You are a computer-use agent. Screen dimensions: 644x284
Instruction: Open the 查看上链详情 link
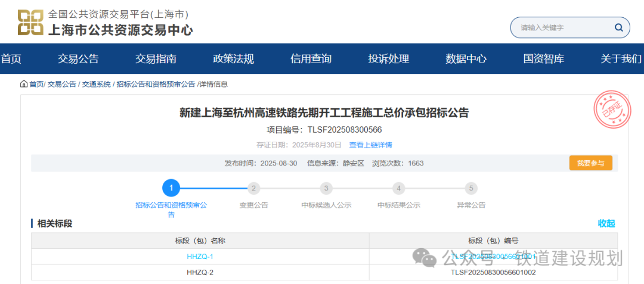coord(370,145)
